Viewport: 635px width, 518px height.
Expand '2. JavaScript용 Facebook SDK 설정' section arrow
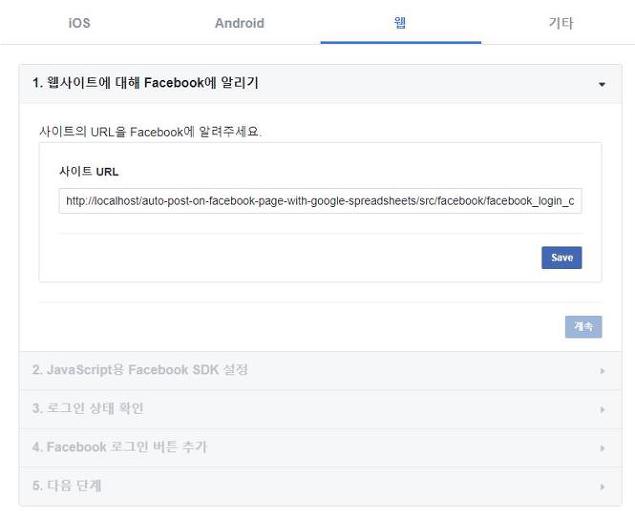[x=602, y=371]
